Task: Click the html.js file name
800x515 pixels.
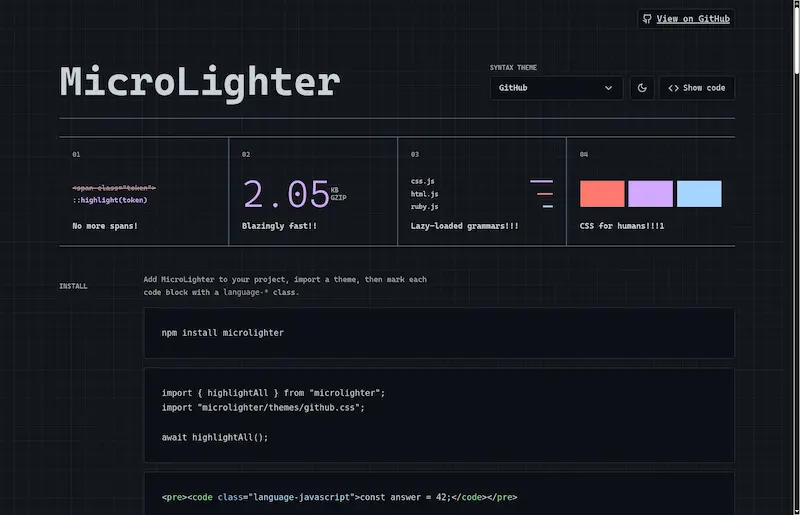Action: tap(424, 194)
